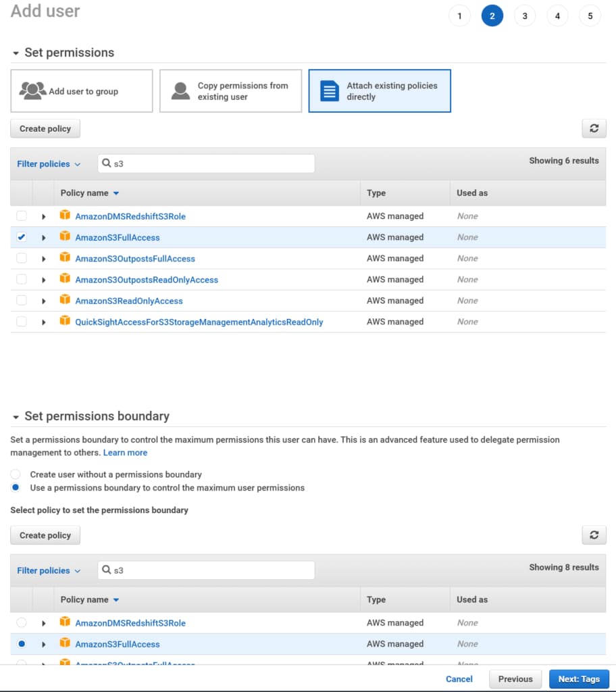Select Create user without a permissions boundary
616x692 pixels.
(16, 474)
